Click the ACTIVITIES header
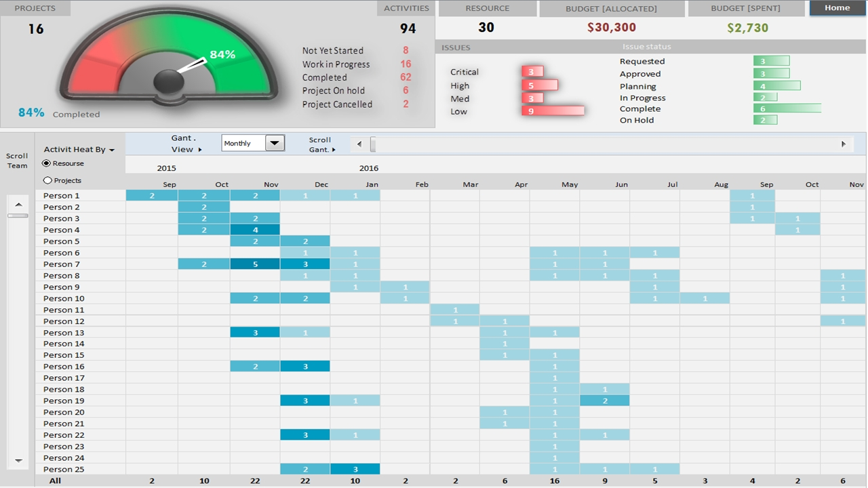The width and height of the screenshot is (868, 488). (x=406, y=7)
